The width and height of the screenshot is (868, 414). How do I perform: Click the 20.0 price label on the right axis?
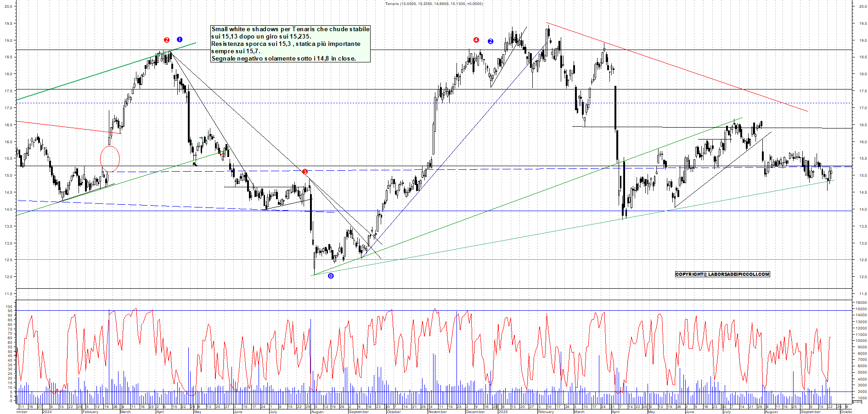tap(862, 6)
